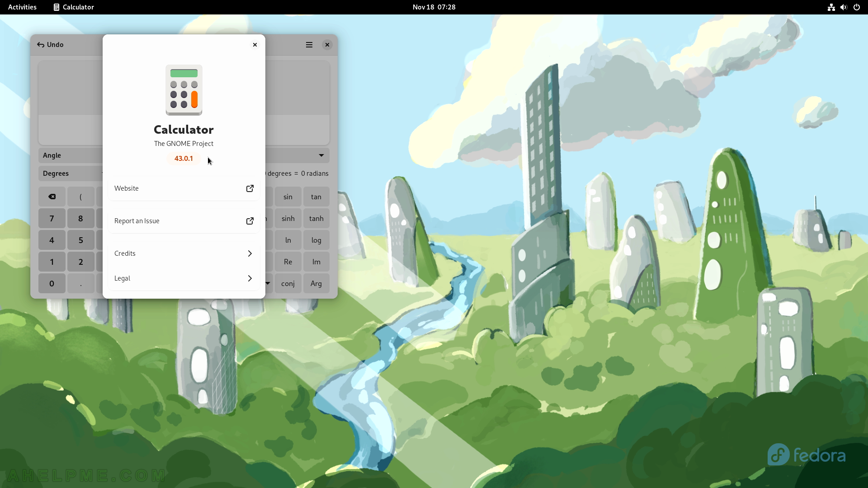Open the Calculator app menu in the top bar
This screenshot has width=868, height=488.
(x=74, y=7)
